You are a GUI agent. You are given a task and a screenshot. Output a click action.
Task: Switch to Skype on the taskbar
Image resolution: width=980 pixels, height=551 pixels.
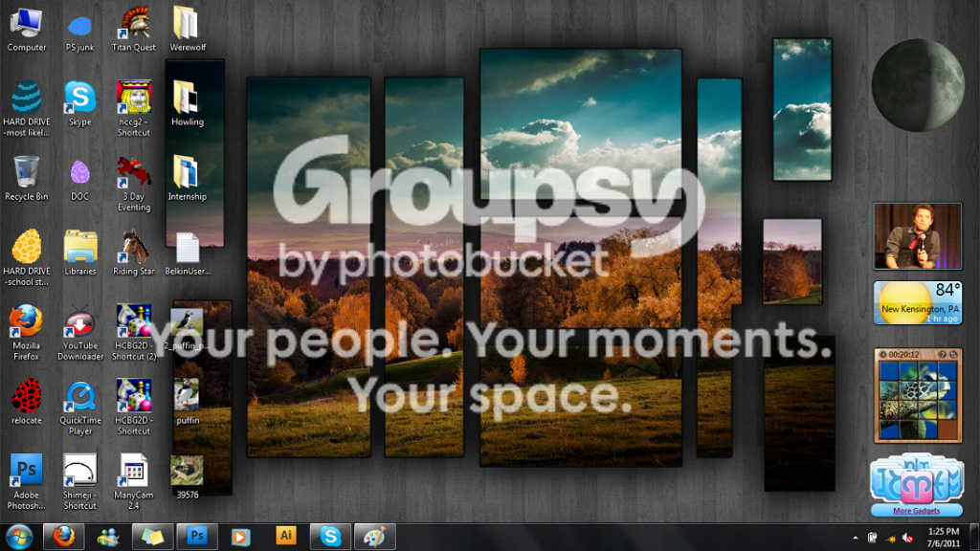pos(330,537)
